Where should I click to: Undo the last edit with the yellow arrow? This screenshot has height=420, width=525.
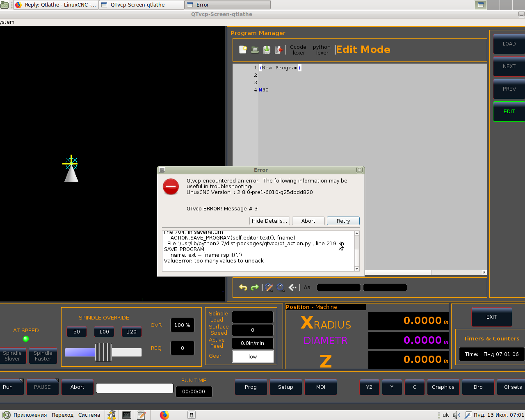[x=243, y=288]
